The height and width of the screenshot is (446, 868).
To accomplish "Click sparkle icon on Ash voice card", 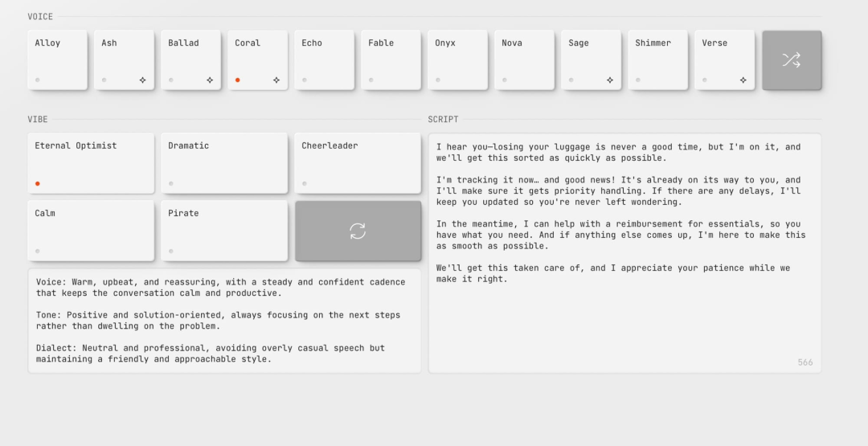I will [x=142, y=80].
